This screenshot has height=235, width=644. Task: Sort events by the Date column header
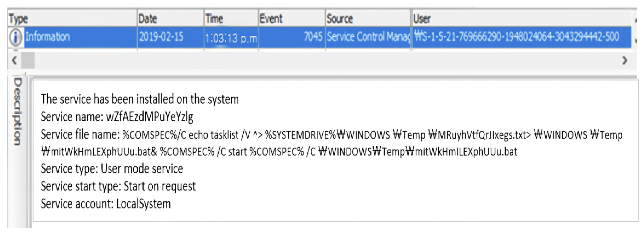[148, 19]
